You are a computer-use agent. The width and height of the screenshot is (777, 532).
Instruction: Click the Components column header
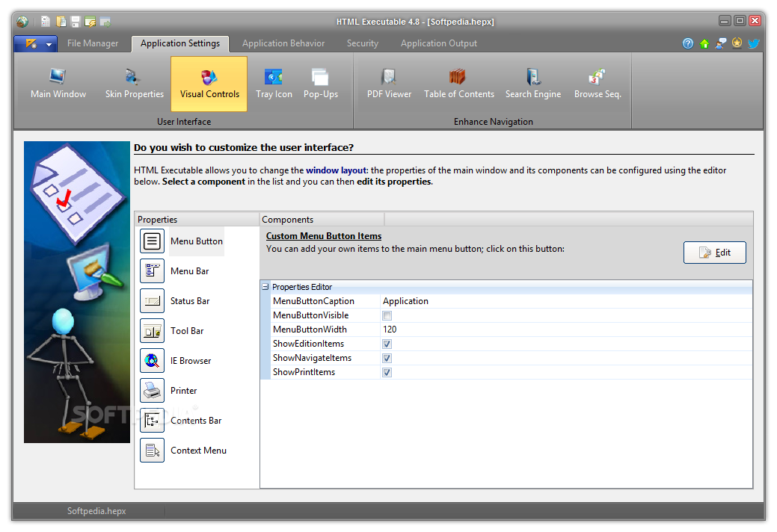tap(322, 219)
